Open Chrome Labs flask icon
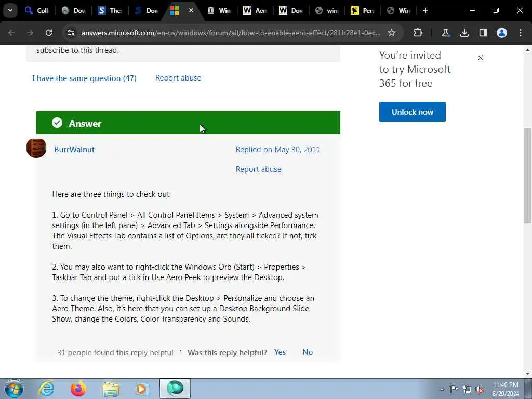Viewport: 532px width, 399px height. [445, 33]
